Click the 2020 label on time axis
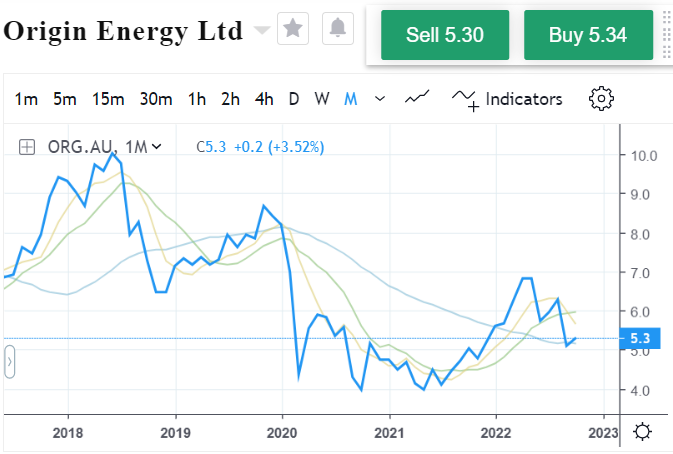This screenshot has width=673, height=454. pos(282,433)
